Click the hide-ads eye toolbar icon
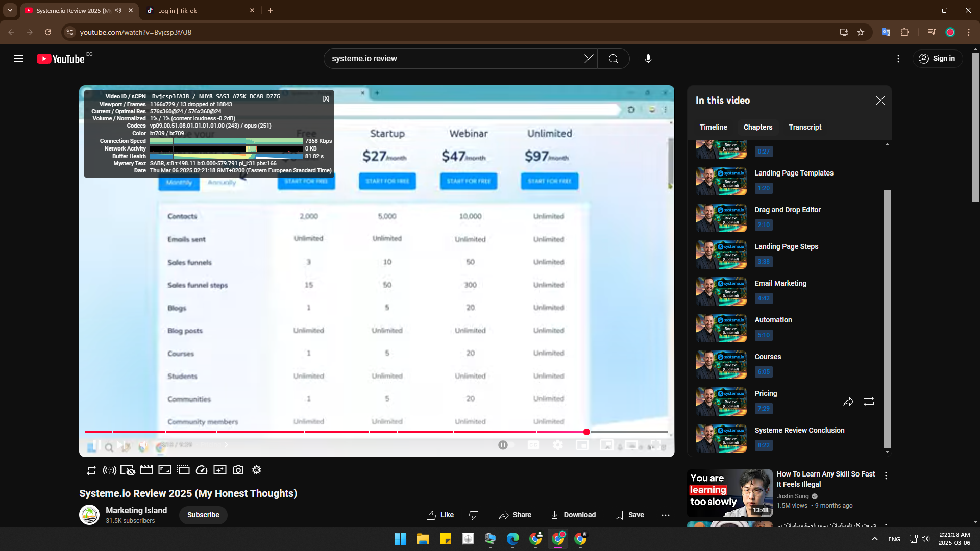980x551 pixels. [128, 470]
